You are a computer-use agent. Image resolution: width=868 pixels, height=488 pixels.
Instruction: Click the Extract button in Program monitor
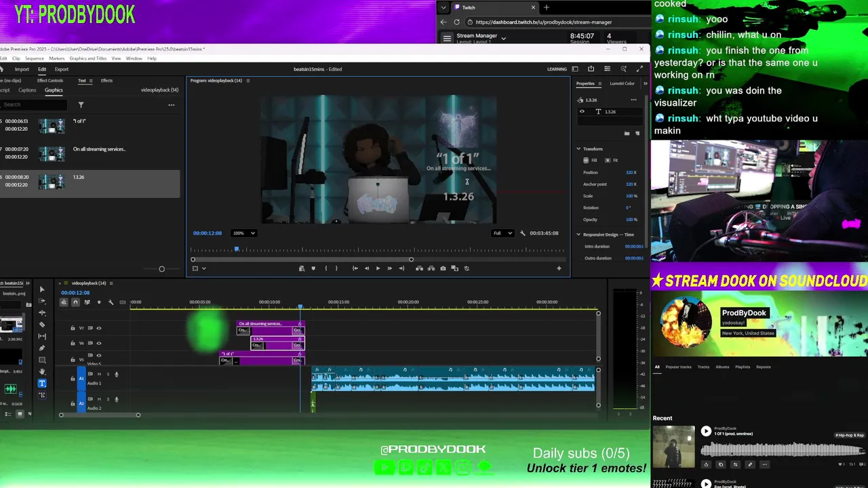[x=431, y=268]
